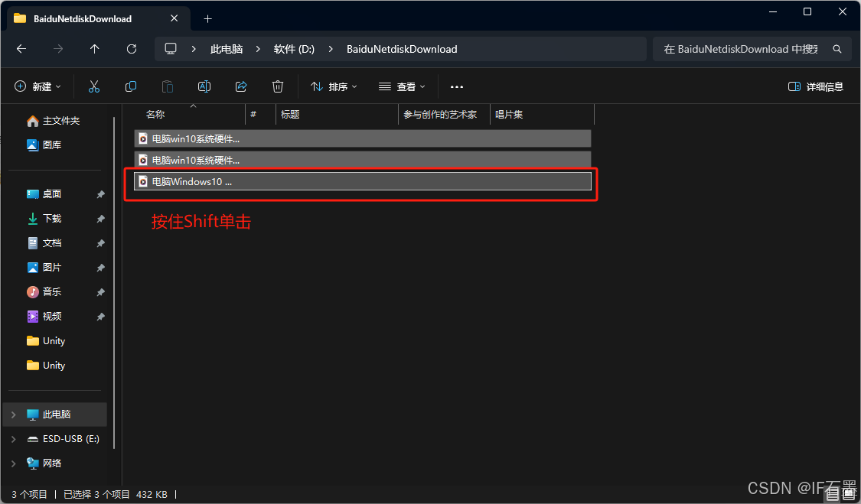Open the three-dots More options menu
The image size is (861, 504).
(x=457, y=86)
